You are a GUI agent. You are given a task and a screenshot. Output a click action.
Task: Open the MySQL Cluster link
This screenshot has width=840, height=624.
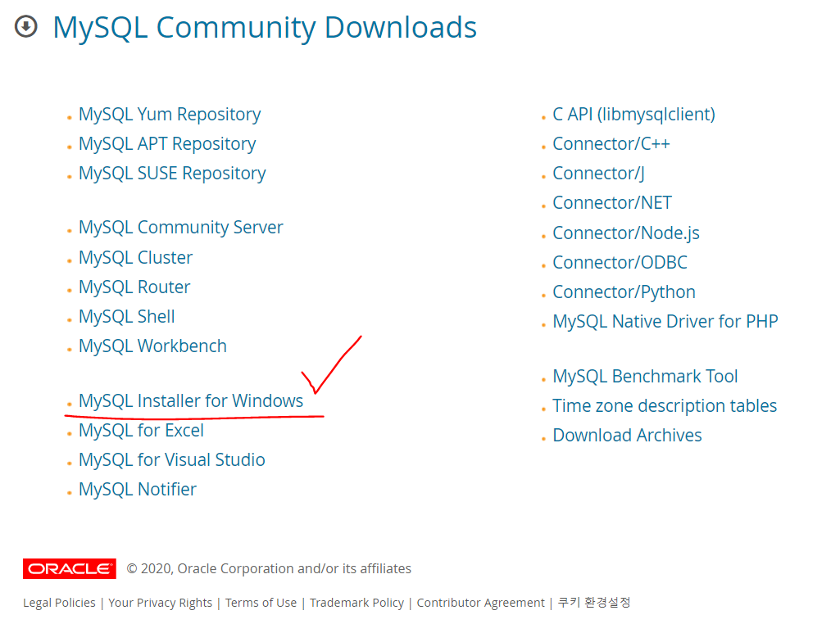click(135, 257)
